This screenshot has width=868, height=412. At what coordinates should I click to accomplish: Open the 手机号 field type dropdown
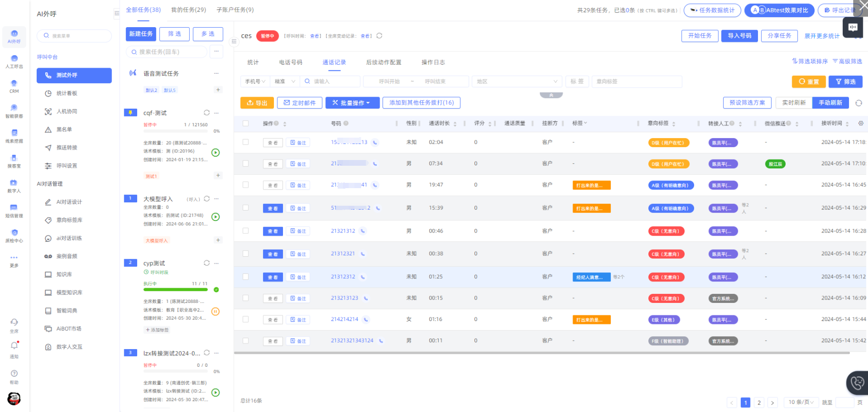pyautogui.click(x=255, y=81)
